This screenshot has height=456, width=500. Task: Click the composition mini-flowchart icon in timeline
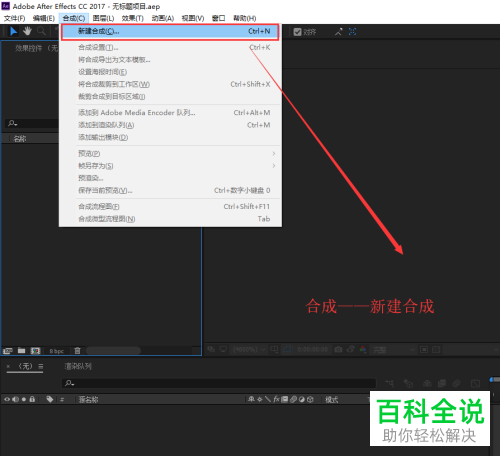(390, 383)
